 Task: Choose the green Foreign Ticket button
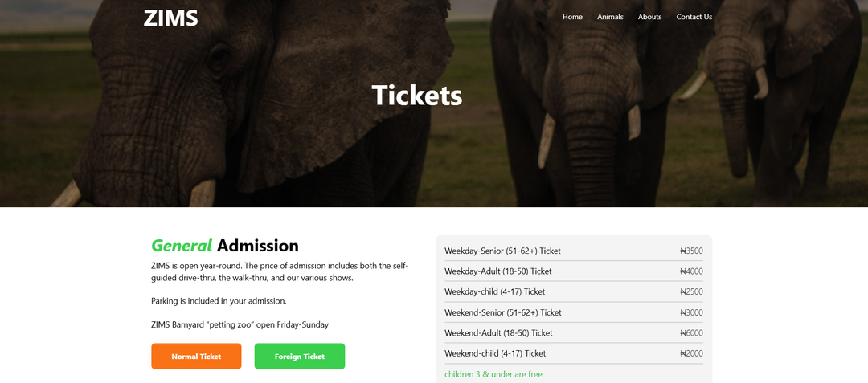(x=300, y=357)
